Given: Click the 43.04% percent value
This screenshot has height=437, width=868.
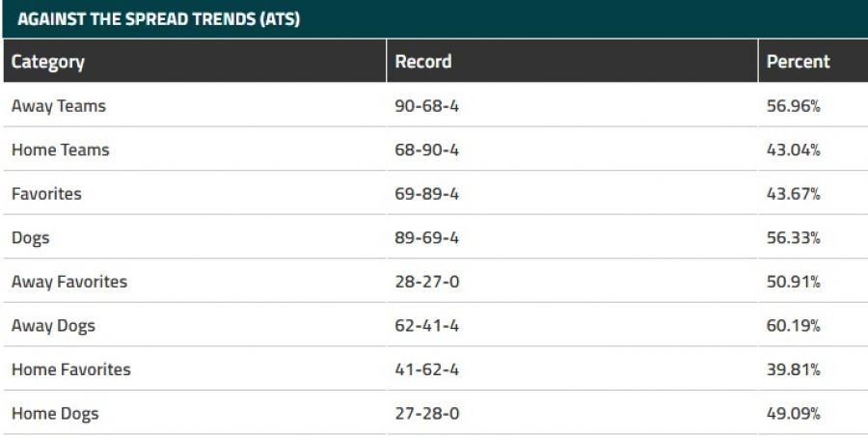Looking at the screenshot, I should (x=794, y=150).
